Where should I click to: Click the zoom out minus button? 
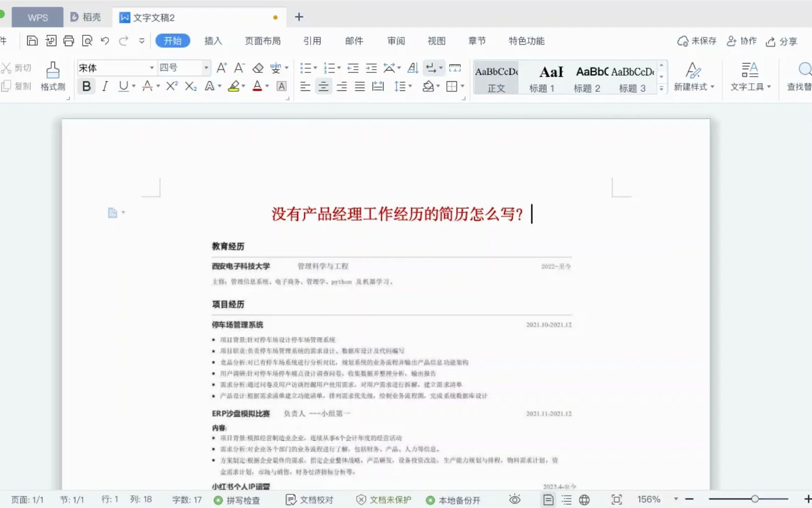coord(689,499)
